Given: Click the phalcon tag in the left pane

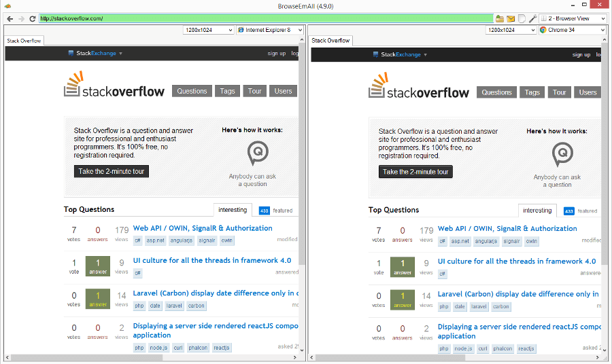Looking at the screenshot, I should coord(198,348).
